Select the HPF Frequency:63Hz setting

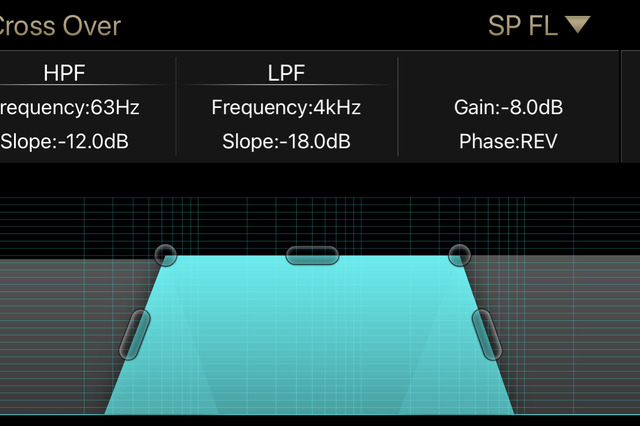click(69, 108)
